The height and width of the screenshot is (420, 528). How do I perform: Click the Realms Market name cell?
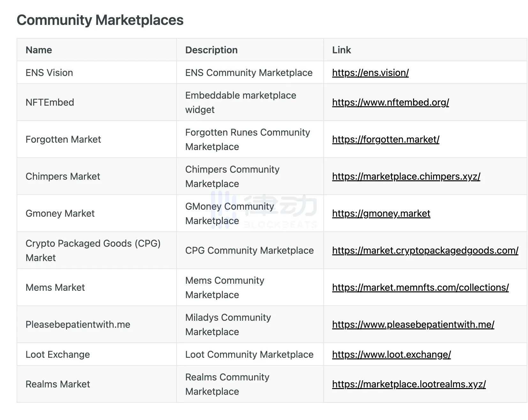(57, 384)
